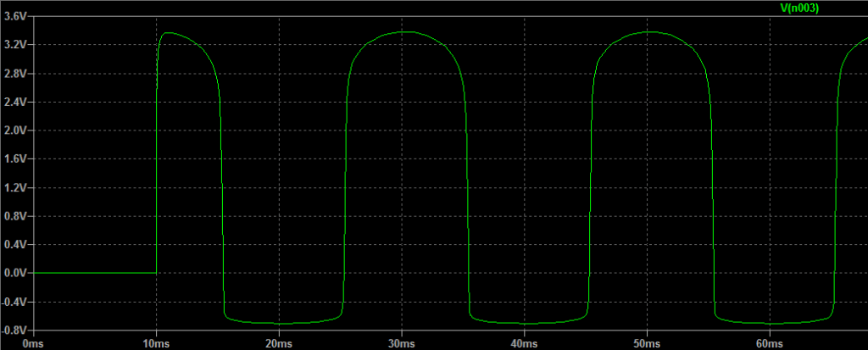Click the 20ms horizontal axis label

[279, 343]
